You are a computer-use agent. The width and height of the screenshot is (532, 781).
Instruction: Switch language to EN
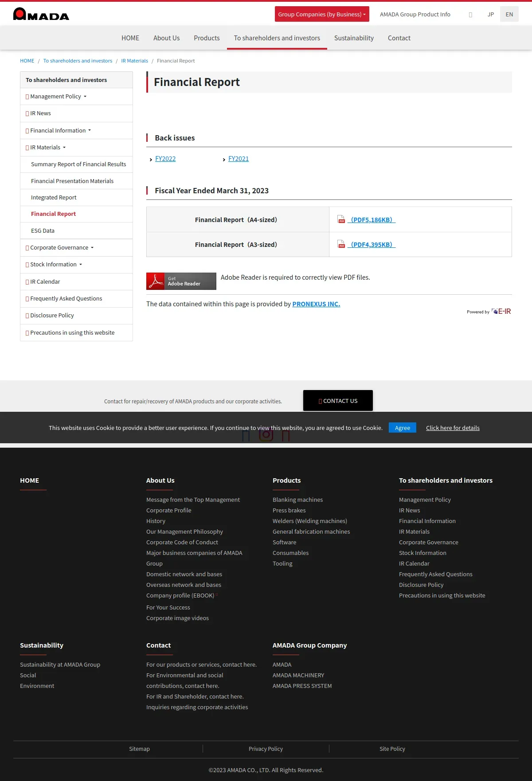(x=509, y=14)
